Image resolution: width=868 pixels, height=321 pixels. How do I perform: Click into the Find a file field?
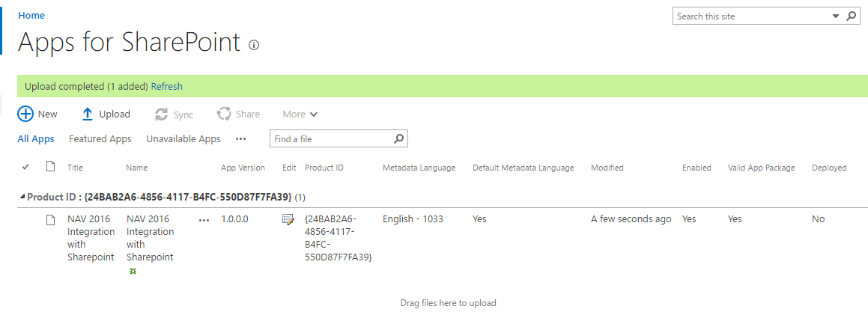331,139
